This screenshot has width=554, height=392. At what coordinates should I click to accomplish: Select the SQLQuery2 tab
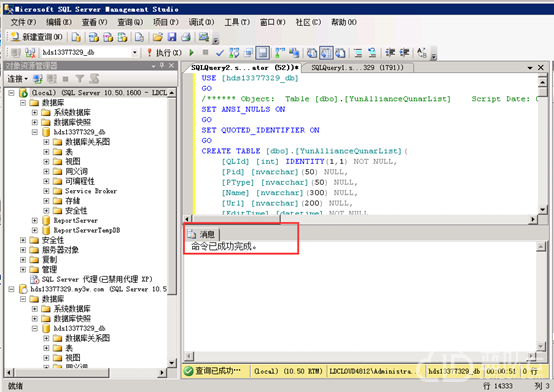tap(244, 68)
